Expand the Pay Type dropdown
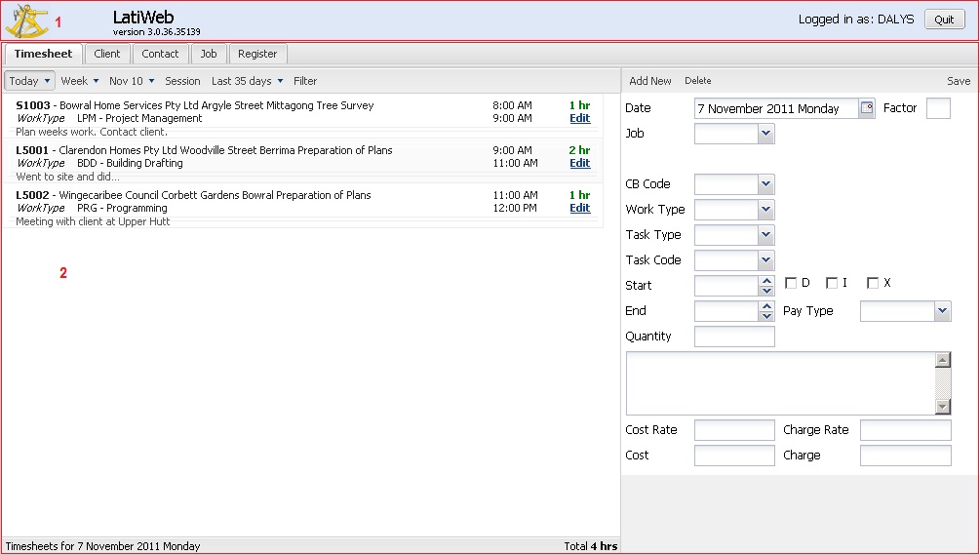Image resolution: width=980 pixels, height=555 pixels. (x=942, y=311)
